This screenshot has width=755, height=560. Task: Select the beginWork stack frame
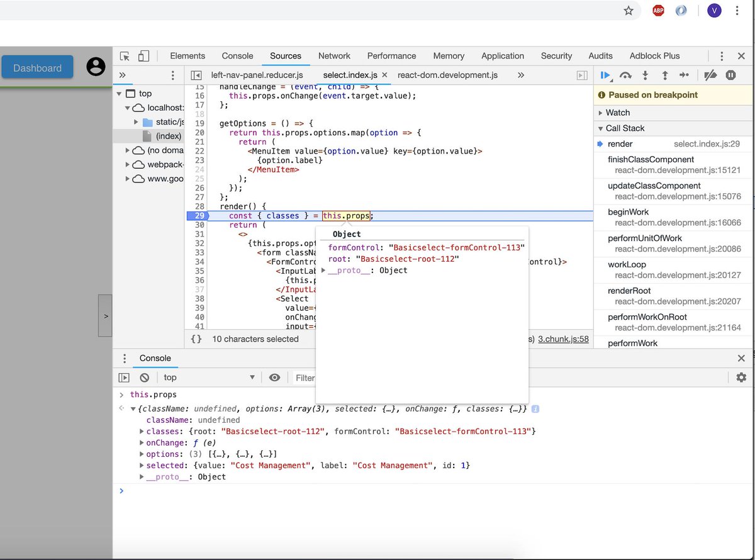pyautogui.click(x=674, y=217)
